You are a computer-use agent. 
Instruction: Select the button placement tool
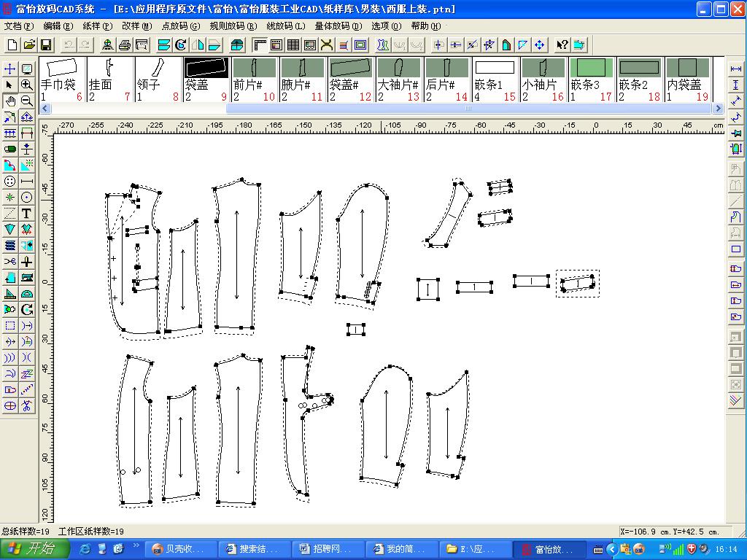9,182
